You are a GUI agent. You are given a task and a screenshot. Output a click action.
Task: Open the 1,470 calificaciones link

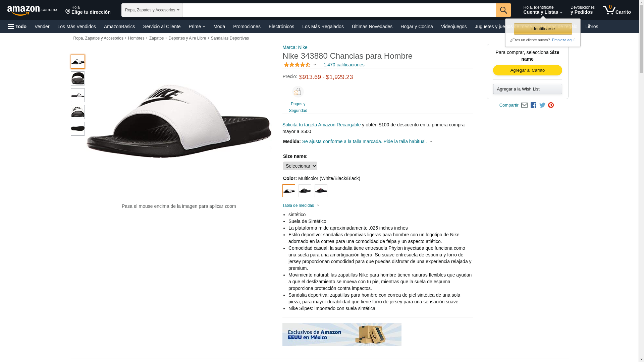[x=344, y=65]
